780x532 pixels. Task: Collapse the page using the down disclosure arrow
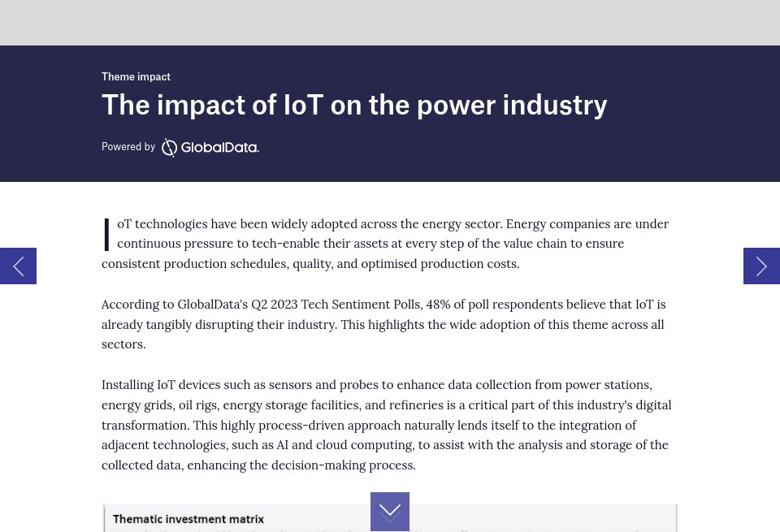click(390, 512)
